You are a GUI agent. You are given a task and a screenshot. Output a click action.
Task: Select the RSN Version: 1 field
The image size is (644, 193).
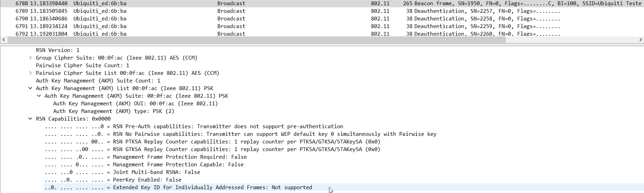pyautogui.click(x=58, y=50)
